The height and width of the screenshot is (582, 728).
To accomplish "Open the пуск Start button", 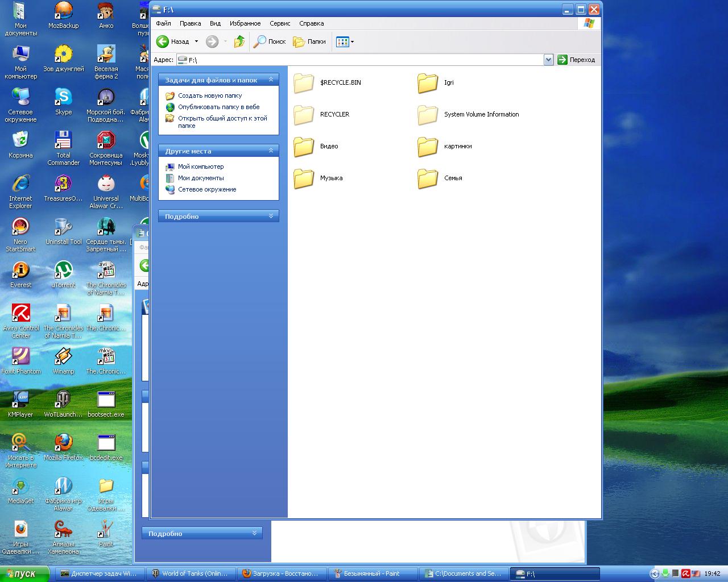I will point(25,573).
